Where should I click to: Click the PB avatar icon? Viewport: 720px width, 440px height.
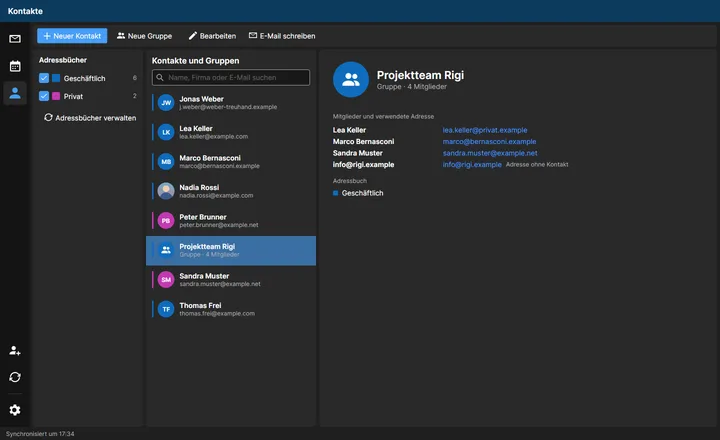click(166, 221)
